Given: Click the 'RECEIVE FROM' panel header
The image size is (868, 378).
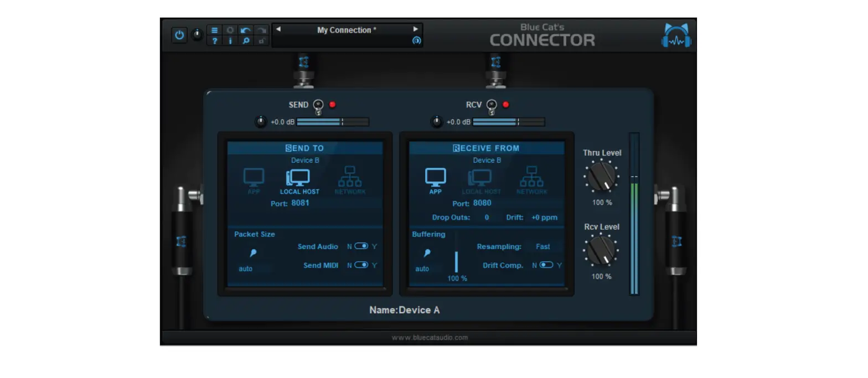Looking at the screenshot, I should (x=487, y=148).
